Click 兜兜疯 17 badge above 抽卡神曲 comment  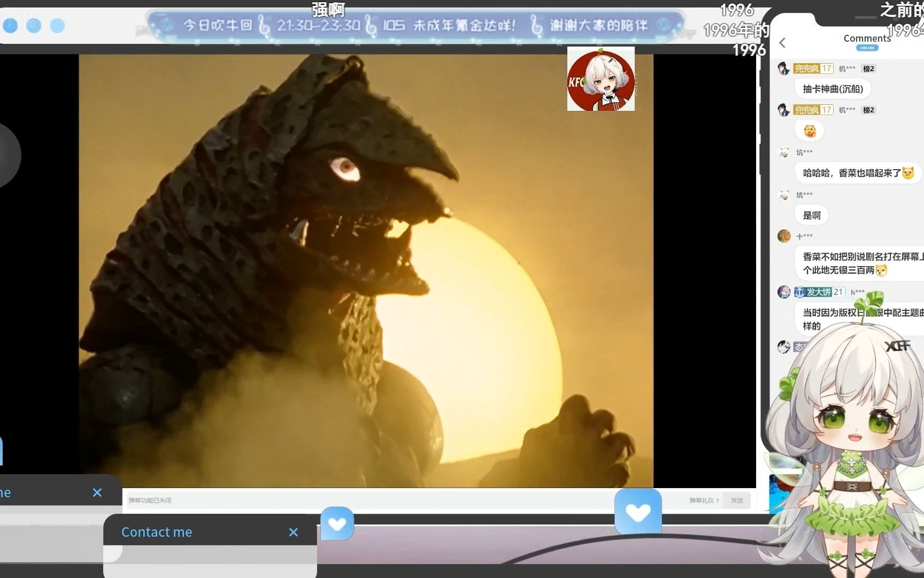(x=813, y=69)
